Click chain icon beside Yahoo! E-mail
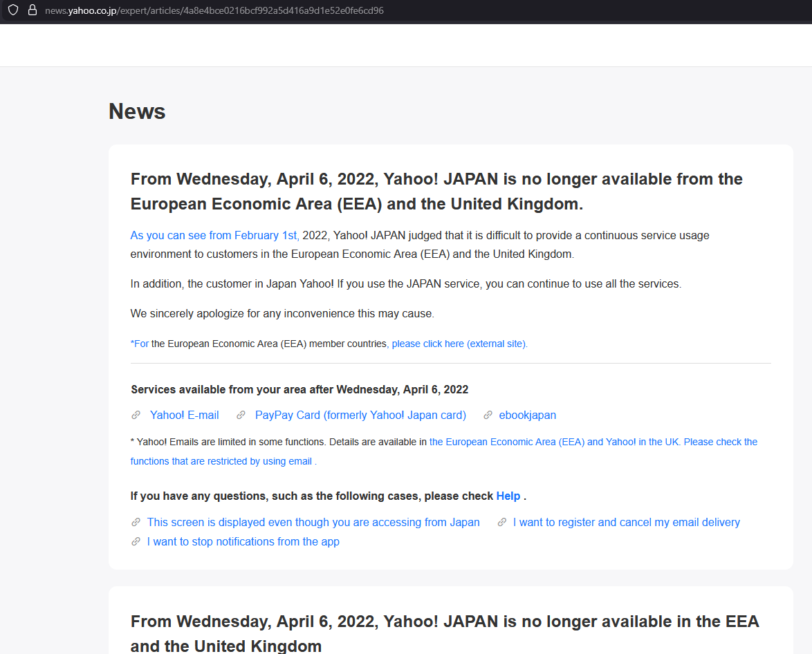 136,415
